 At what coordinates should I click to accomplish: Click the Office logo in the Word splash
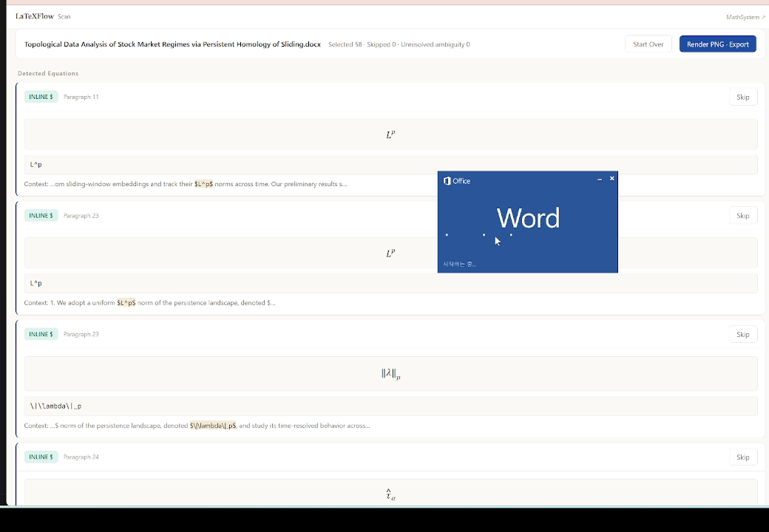(x=457, y=181)
